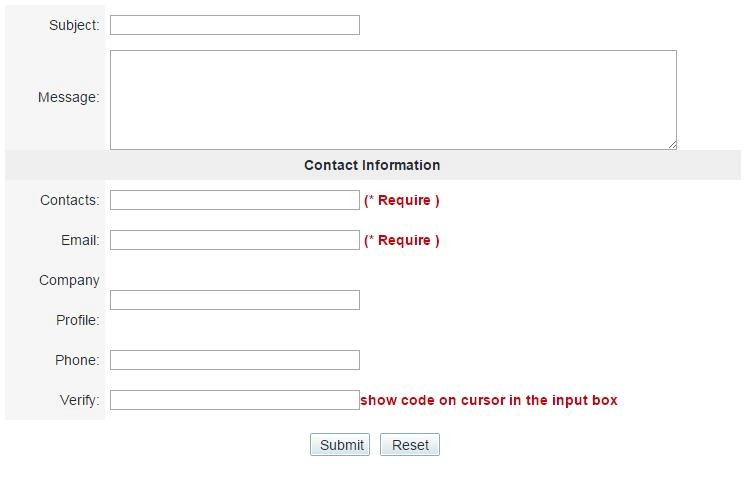Image resolution: width=748 pixels, height=479 pixels.
Task: Click the Verify label
Action: pos(80,400)
